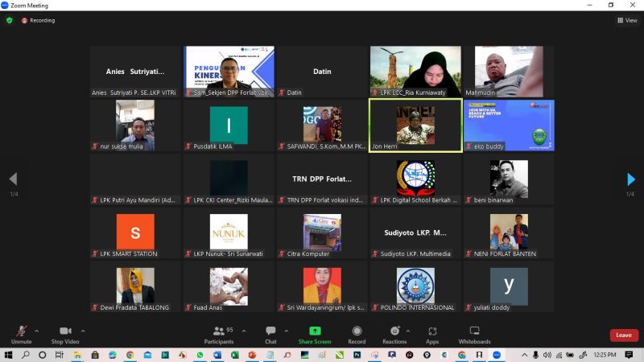Screen dimensions: 644x362
Task: Expand audio options arrow next to Unmute
Action: click(x=36, y=331)
